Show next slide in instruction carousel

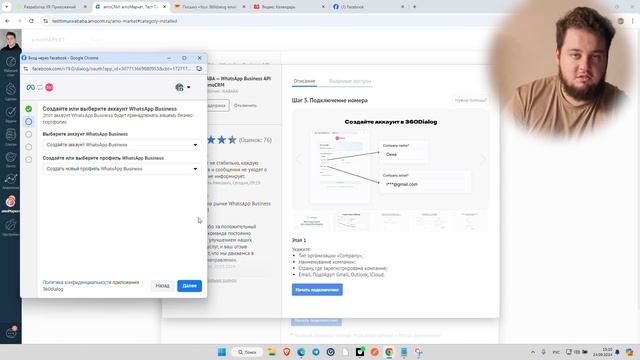[482, 159]
